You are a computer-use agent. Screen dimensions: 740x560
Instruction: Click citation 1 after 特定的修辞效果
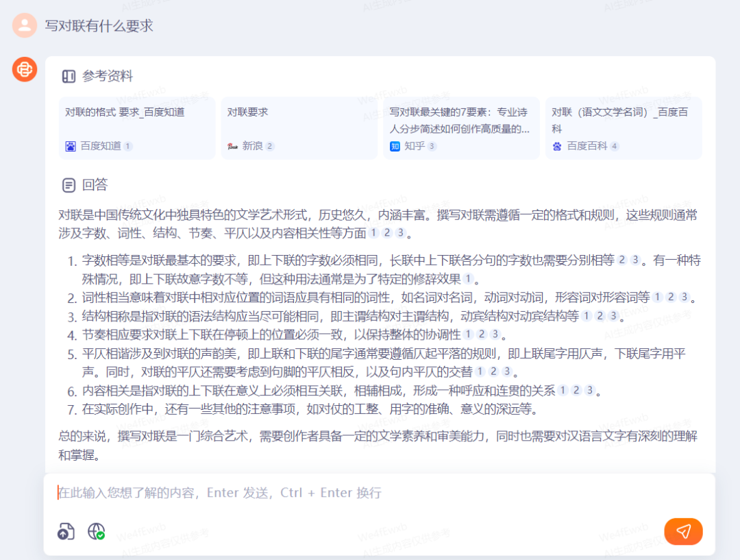click(x=468, y=279)
